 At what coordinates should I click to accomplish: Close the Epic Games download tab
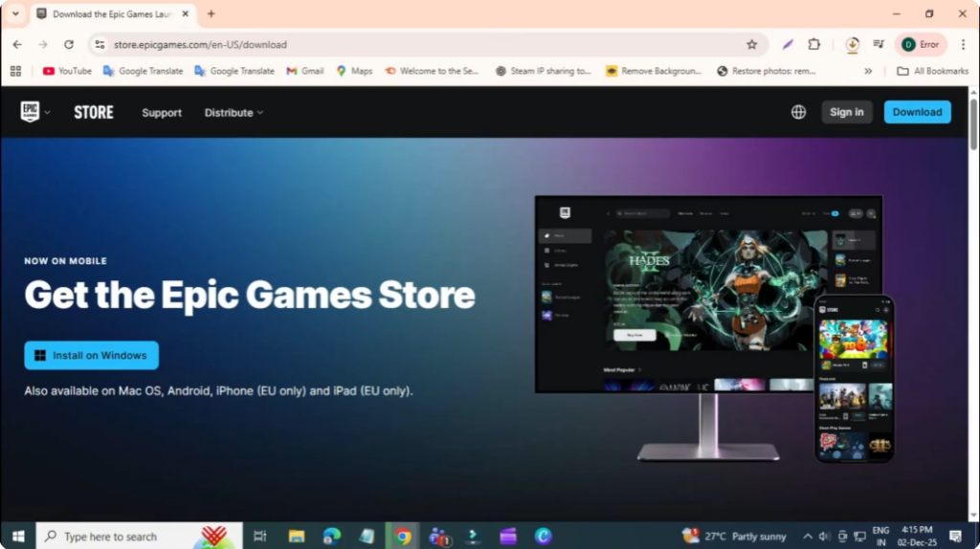185,13
